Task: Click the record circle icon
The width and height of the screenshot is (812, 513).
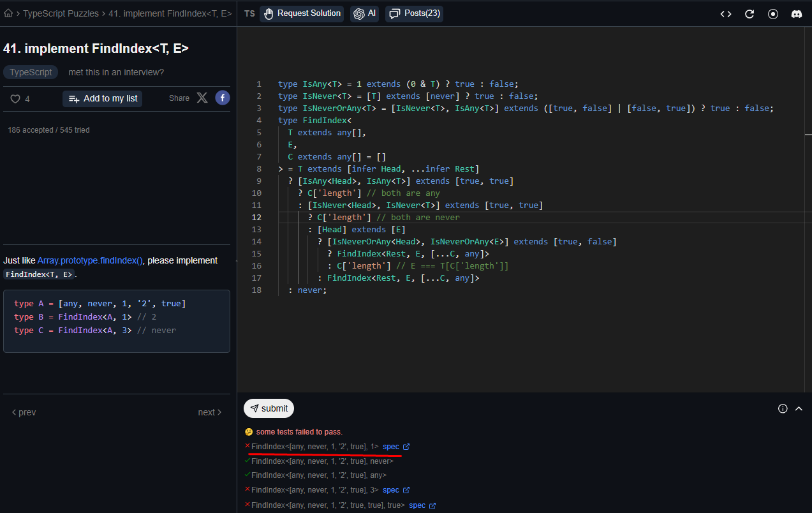Action: [x=773, y=14]
